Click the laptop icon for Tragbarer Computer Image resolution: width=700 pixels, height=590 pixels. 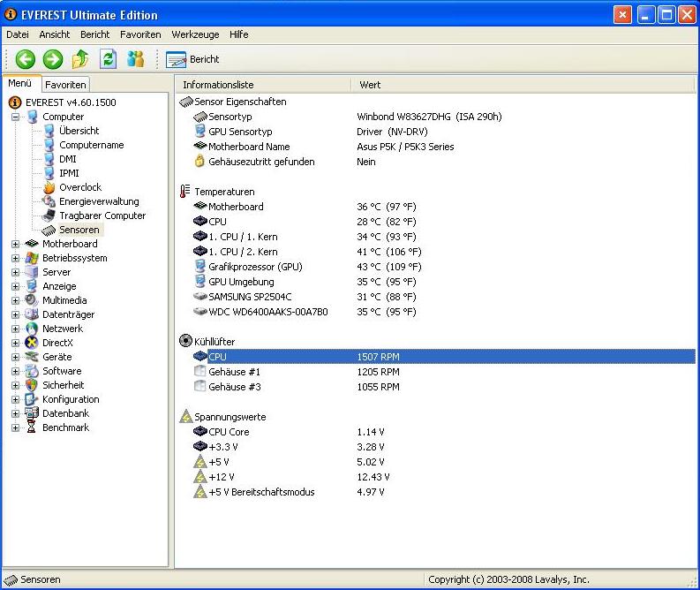[x=49, y=216]
